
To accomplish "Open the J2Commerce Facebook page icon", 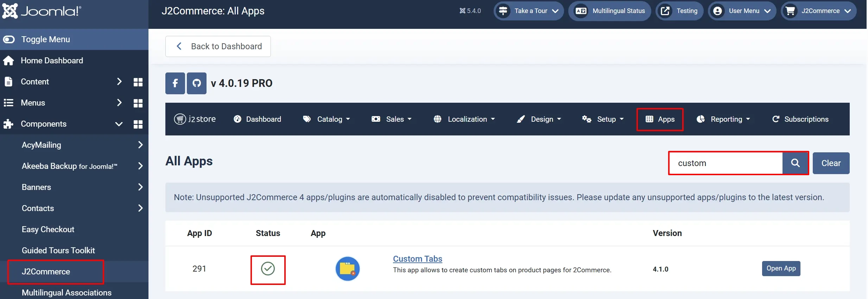I will click(x=175, y=83).
